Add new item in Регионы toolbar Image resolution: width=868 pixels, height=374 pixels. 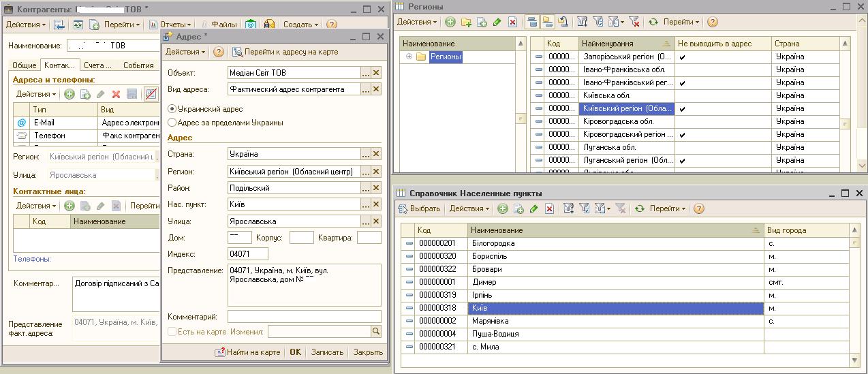(x=450, y=22)
